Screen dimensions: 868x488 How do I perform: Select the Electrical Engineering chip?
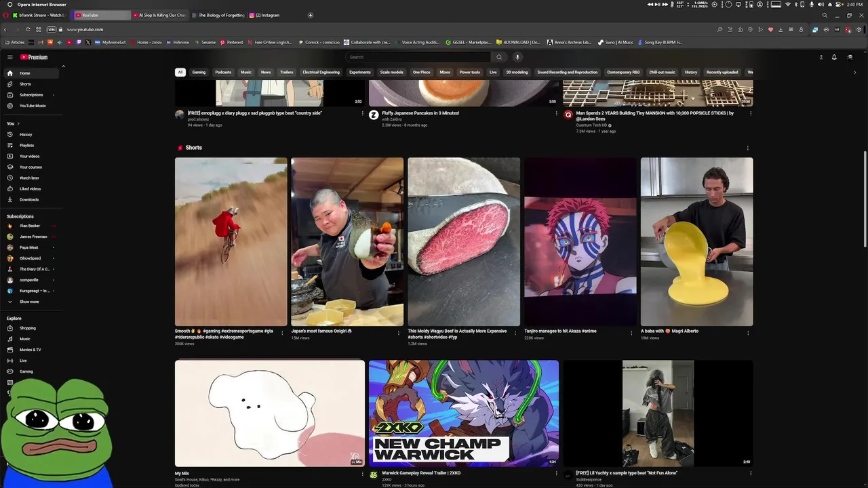pos(321,72)
